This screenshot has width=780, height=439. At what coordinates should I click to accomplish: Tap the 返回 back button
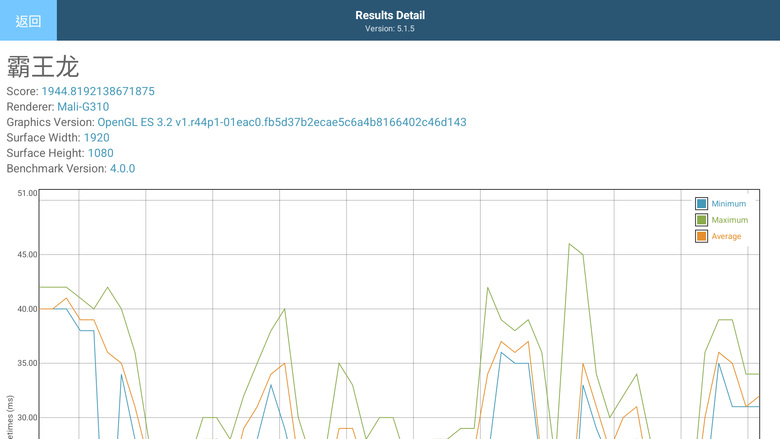coord(28,20)
